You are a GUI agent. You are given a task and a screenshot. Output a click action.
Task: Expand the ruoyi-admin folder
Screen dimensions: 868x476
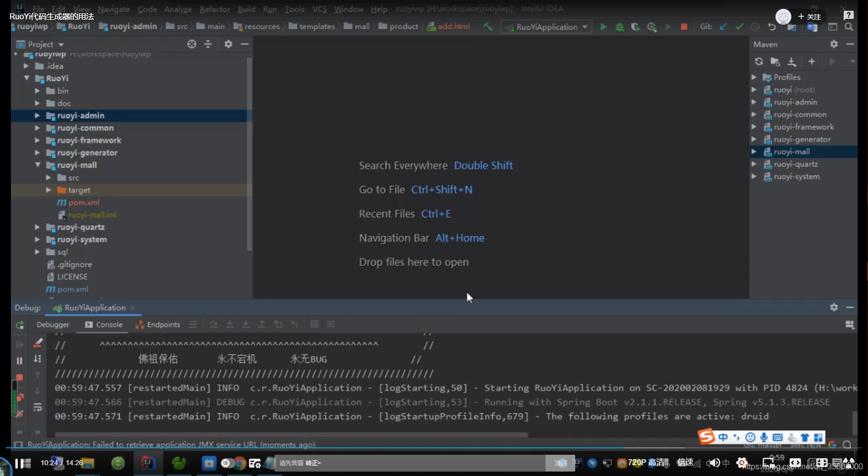coord(37,115)
